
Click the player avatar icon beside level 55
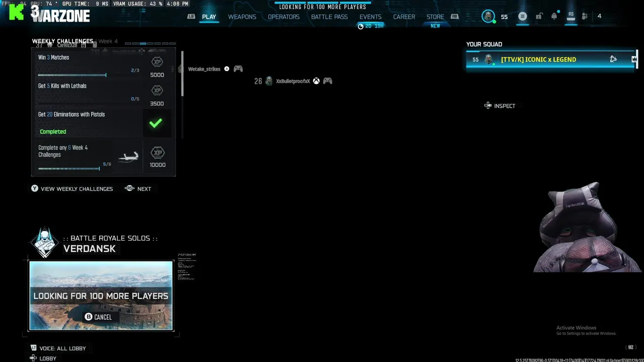488,16
